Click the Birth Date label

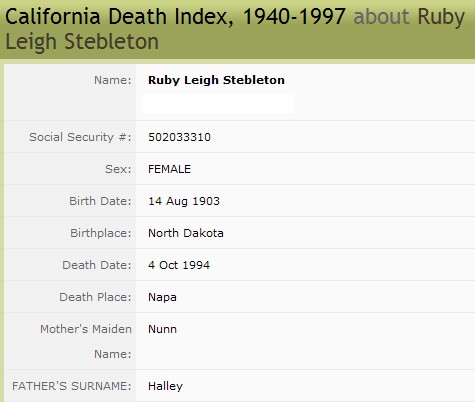pyautogui.click(x=100, y=201)
